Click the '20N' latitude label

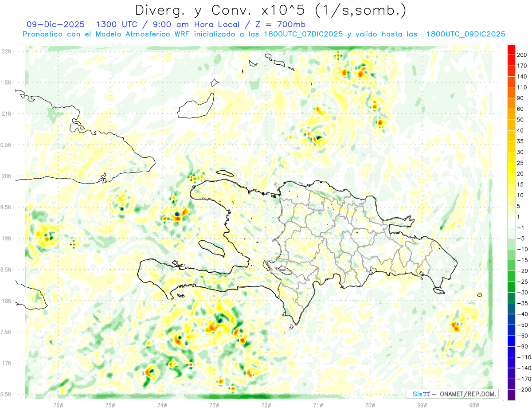point(7,176)
